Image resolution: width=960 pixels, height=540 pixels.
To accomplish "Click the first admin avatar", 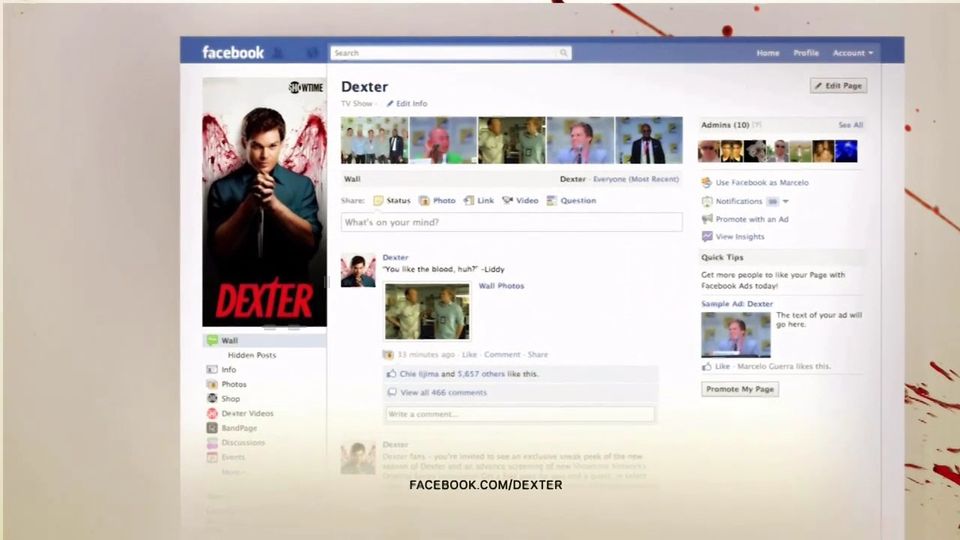I will point(709,151).
